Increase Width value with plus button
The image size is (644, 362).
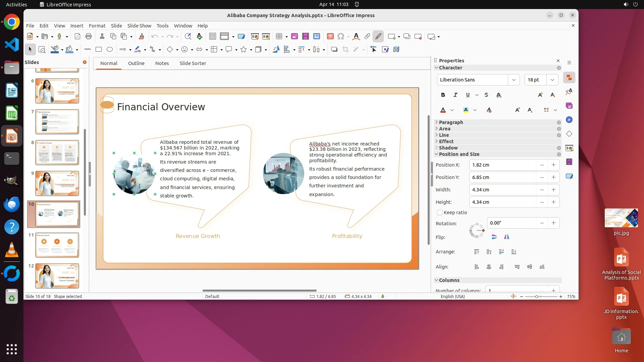point(553,190)
